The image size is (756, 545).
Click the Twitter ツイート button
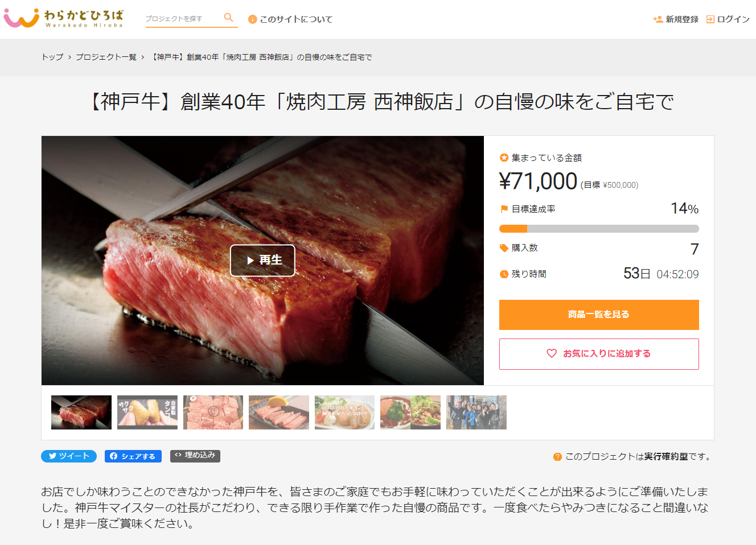(69, 456)
